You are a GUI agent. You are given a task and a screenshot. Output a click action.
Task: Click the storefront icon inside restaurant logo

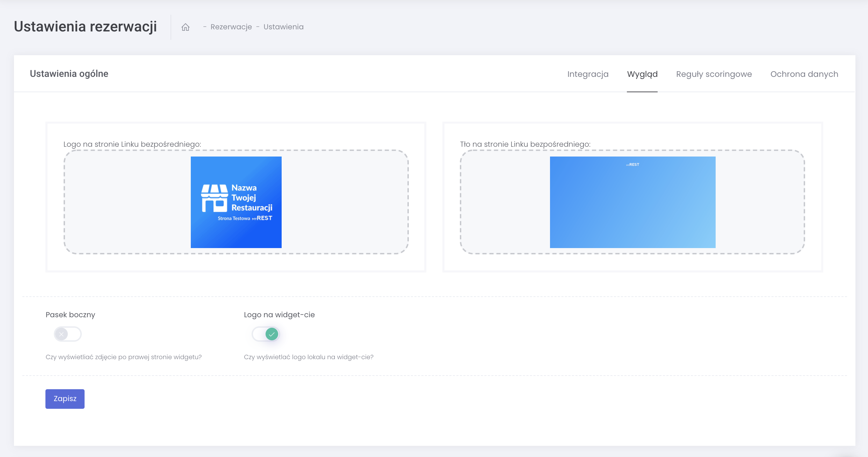(x=214, y=198)
